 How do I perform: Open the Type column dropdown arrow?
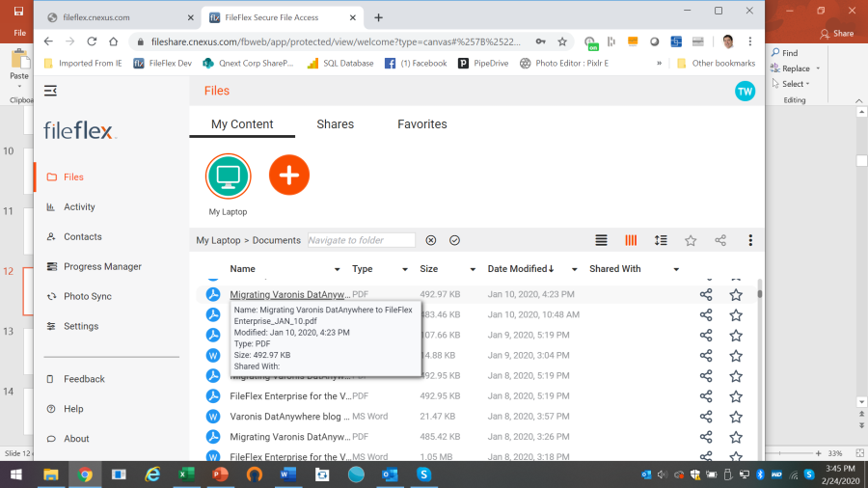point(405,269)
